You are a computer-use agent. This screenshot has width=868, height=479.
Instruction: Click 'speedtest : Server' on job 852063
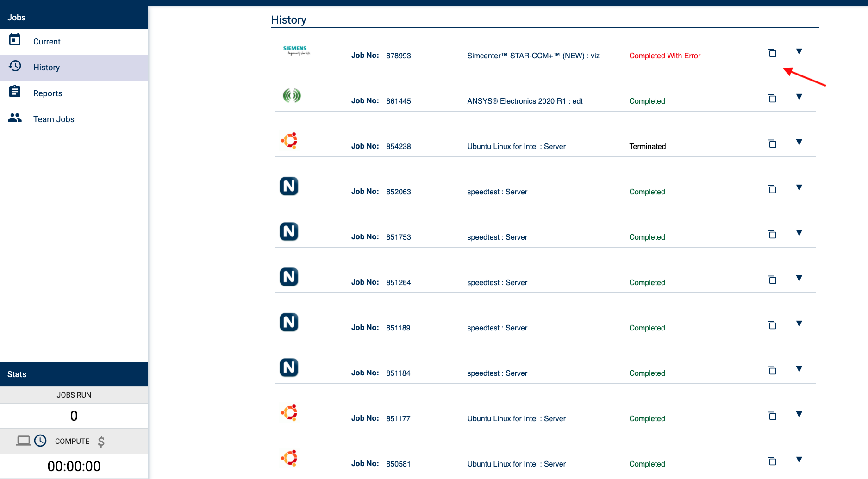(497, 192)
